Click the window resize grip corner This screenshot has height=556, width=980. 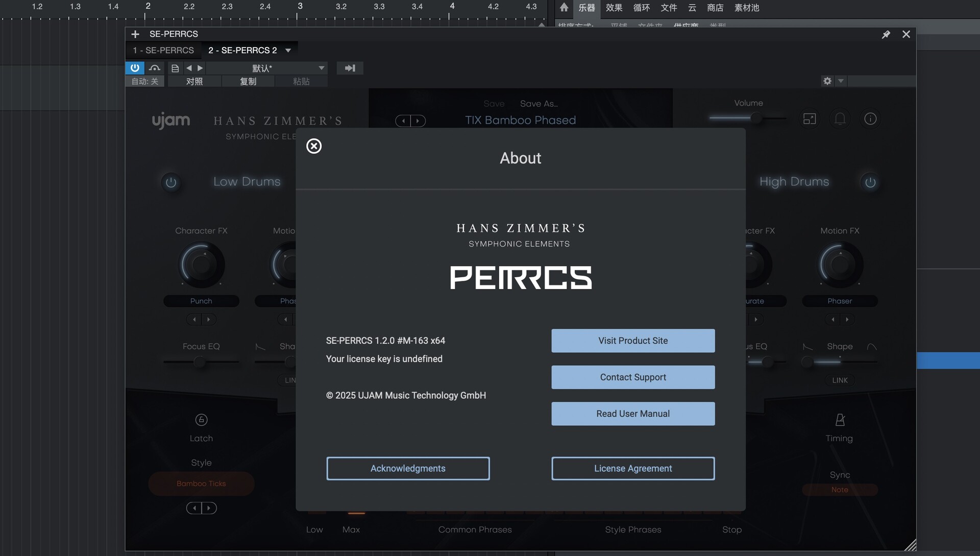(910, 545)
